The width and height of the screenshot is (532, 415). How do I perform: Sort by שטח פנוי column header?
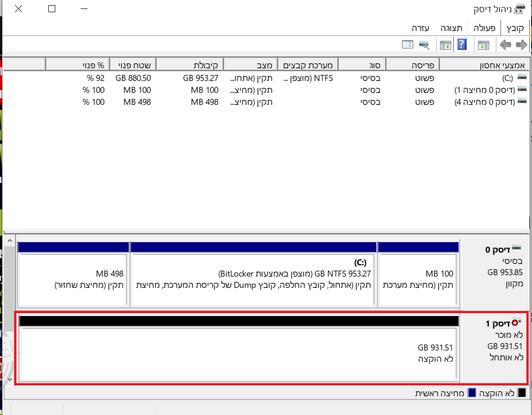[x=132, y=64]
